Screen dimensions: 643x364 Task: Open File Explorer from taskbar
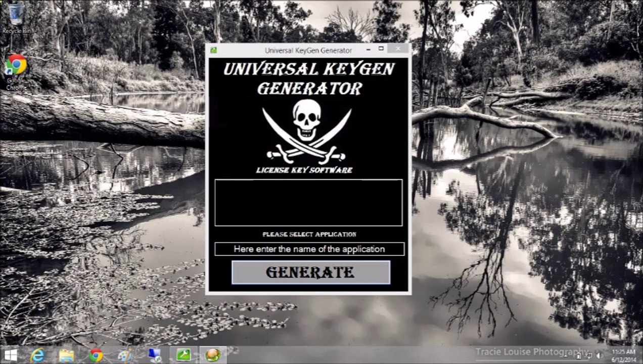(66, 355)
